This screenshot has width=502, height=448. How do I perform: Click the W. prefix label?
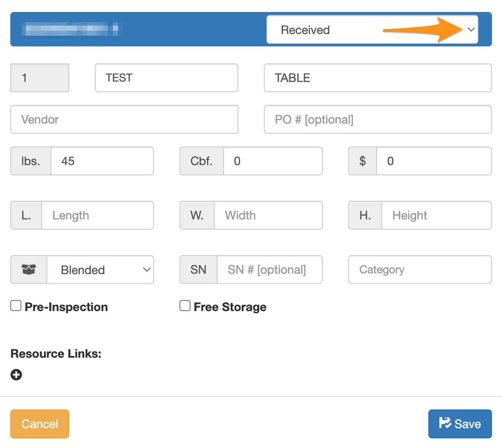pyautogui.click(x=197, y=215)
